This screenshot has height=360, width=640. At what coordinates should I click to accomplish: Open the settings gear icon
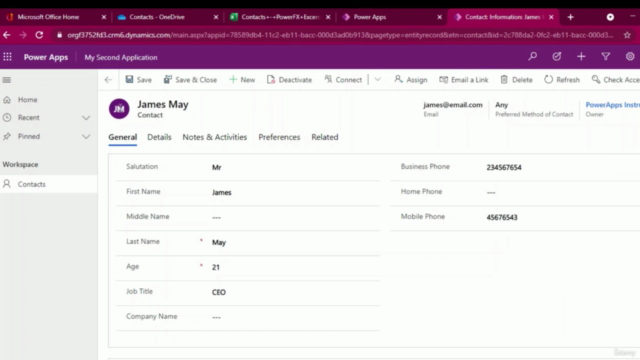tap(630, 56)
